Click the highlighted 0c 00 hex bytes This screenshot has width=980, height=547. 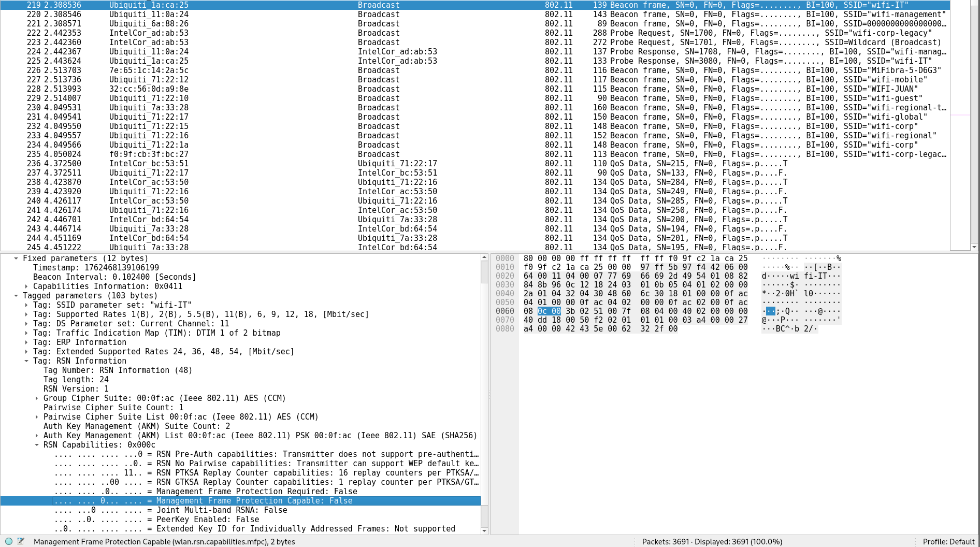[549, 311]
